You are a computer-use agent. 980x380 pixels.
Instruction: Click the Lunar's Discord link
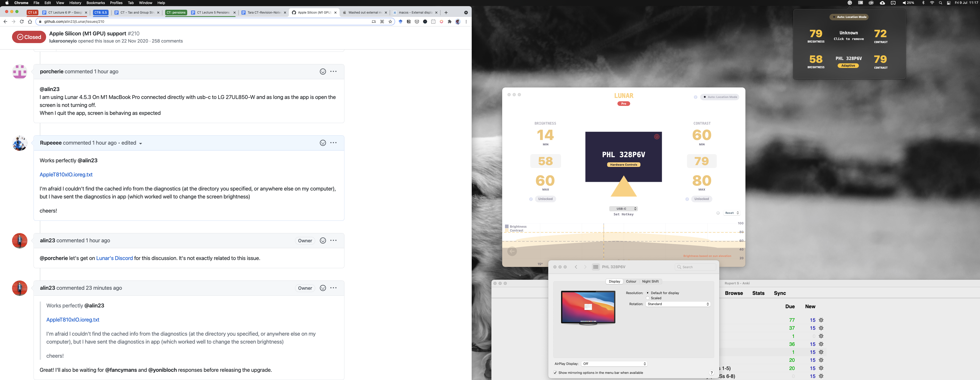pos(114,258)
